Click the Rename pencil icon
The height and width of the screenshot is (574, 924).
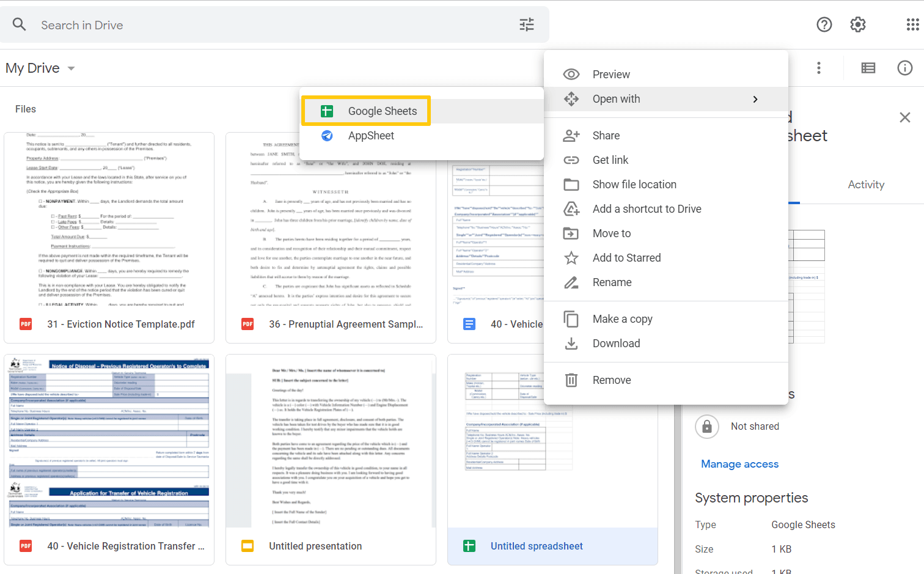click(x=571, y=282)
